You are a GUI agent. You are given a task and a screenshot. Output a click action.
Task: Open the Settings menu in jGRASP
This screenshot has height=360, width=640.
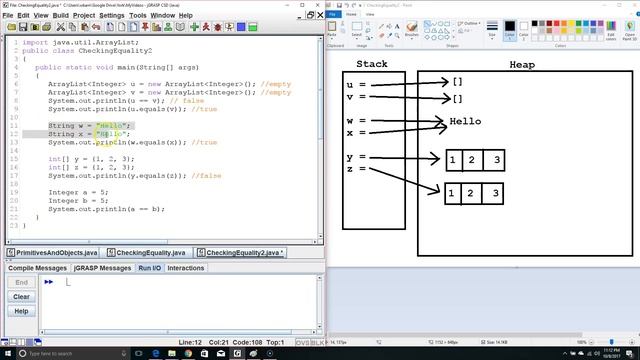click(112, 16)
